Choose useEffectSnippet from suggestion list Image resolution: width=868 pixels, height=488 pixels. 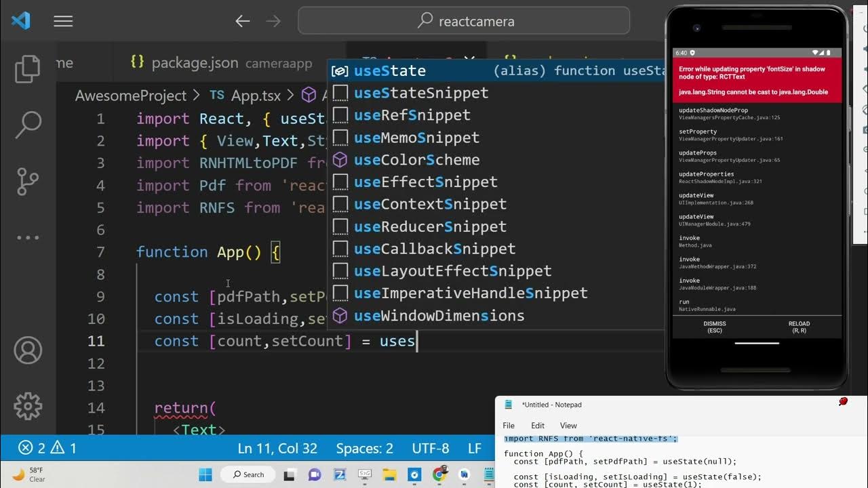coord(425,182)
